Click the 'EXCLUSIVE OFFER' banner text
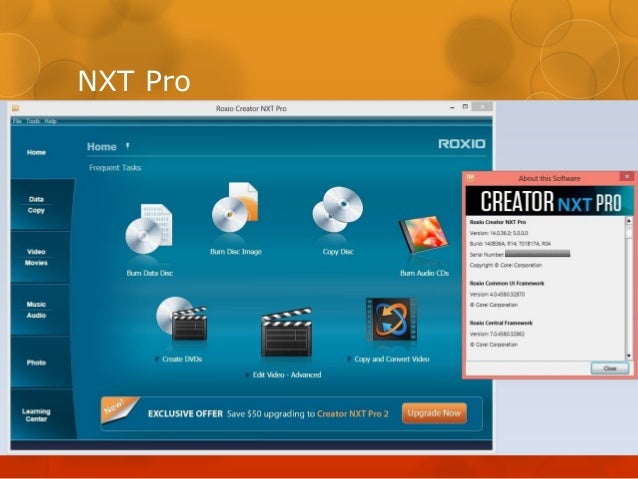Viewport: 638px width, 479px height. (x=185, y=414)
